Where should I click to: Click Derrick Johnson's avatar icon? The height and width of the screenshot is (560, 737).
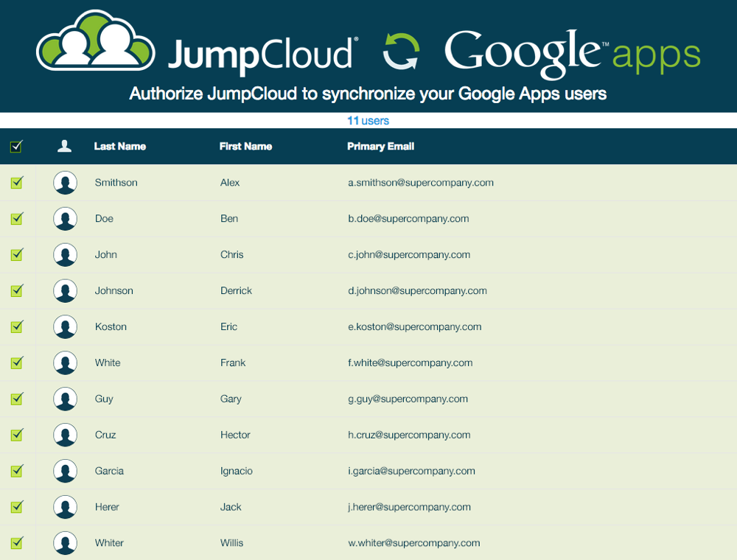(66, 291)
